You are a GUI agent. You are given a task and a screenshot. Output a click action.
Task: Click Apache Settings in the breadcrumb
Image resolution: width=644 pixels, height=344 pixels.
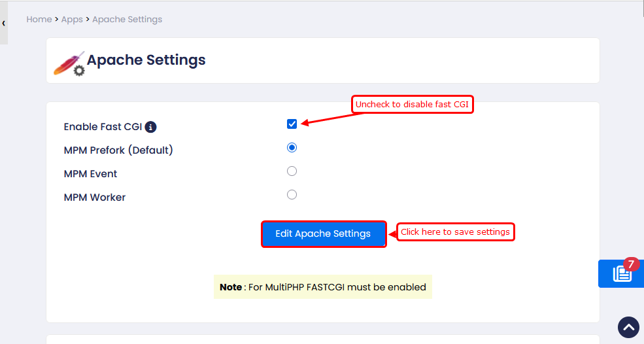[x=127, y=20]
